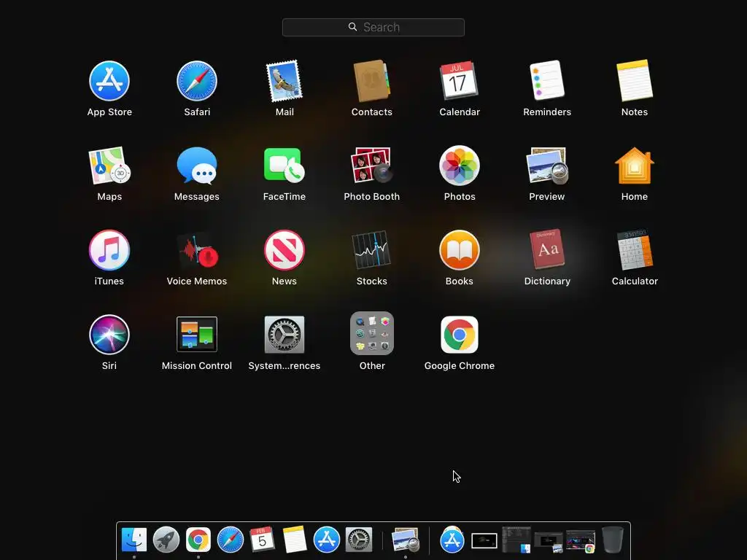747x560 pixels.
Task: Click the "System...rences" label text
Action: click(x=285, y=366)
